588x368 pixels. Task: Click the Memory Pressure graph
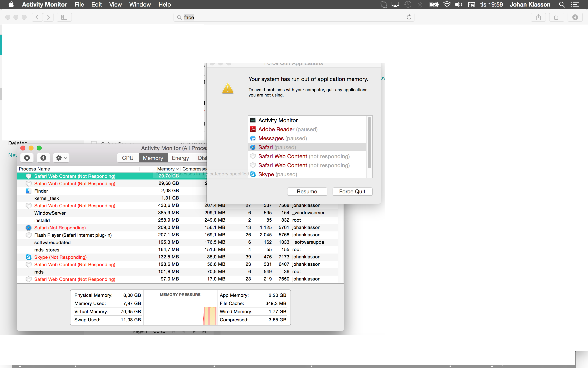tap(180, 312)
